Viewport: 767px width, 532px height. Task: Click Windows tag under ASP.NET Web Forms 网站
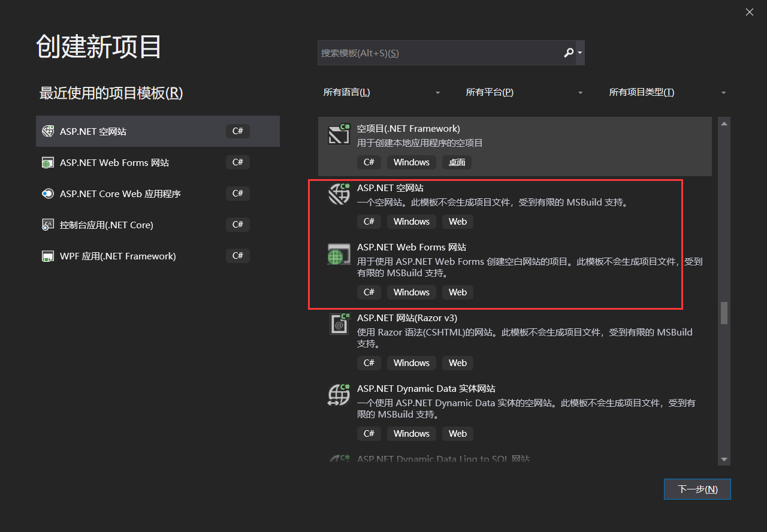[x=412, y=292]
